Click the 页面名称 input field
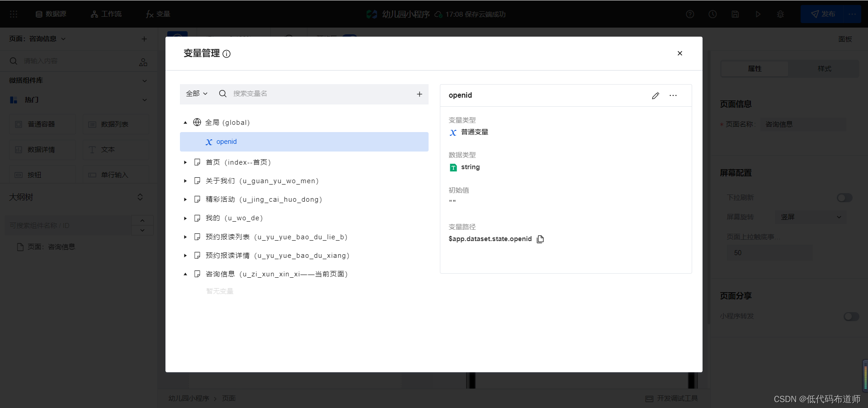The height and width of the screenshot is (408, 868). tap(803, 124)
